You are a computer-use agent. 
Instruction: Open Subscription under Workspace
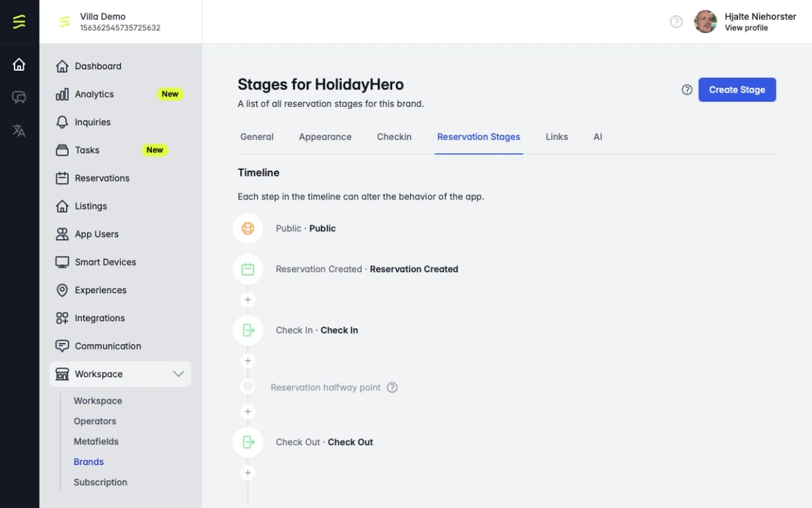point(100,482)
